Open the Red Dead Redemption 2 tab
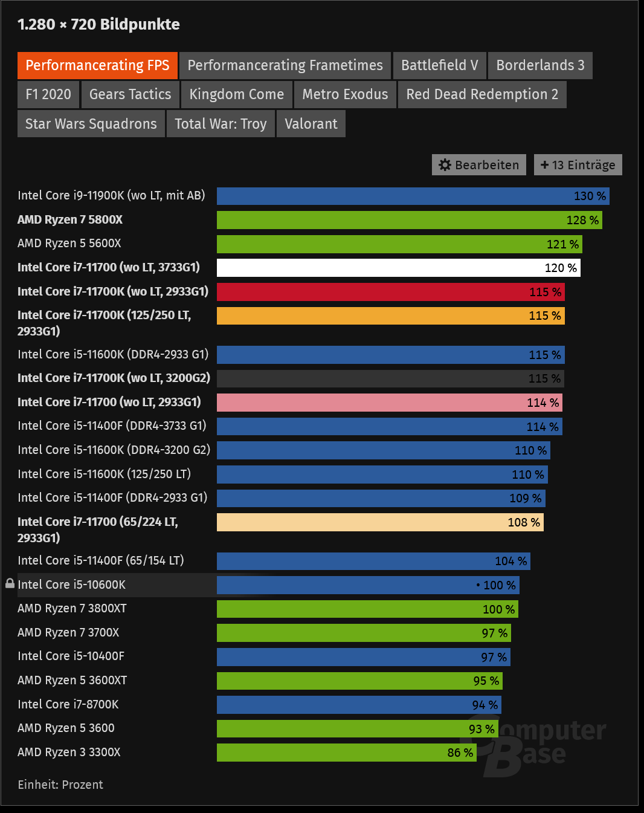The image size is (644, 813). coord(482,94)
